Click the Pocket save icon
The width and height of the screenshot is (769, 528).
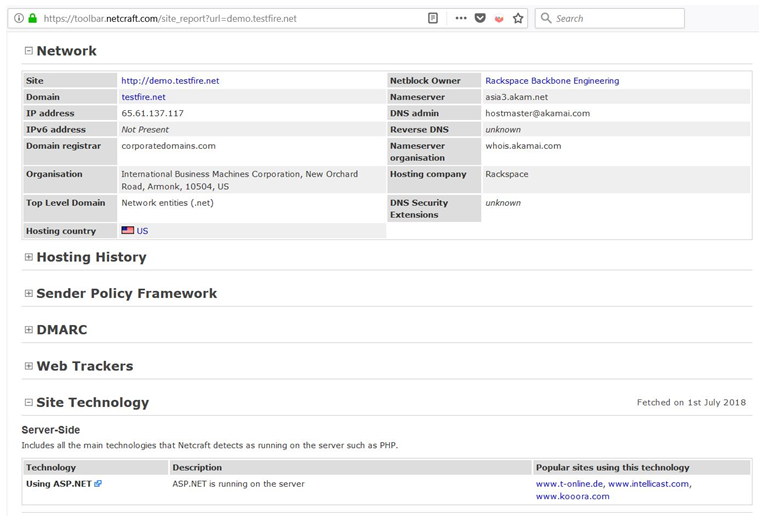tap(480, 18)
